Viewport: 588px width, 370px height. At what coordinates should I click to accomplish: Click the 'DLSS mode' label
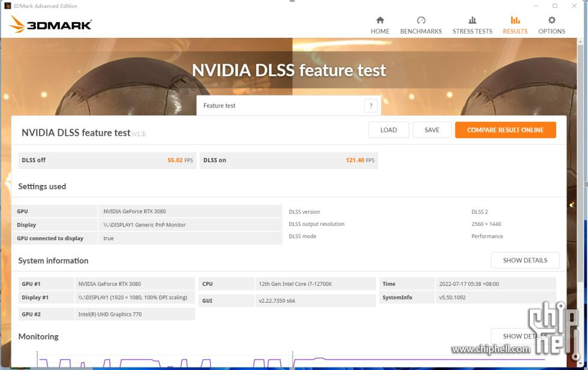302,236
